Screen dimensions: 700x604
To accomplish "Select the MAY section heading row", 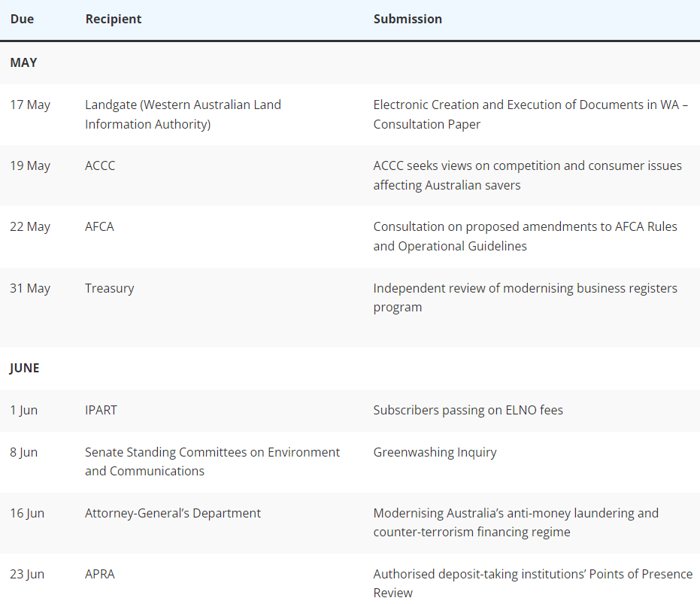I will click(350, 62).
